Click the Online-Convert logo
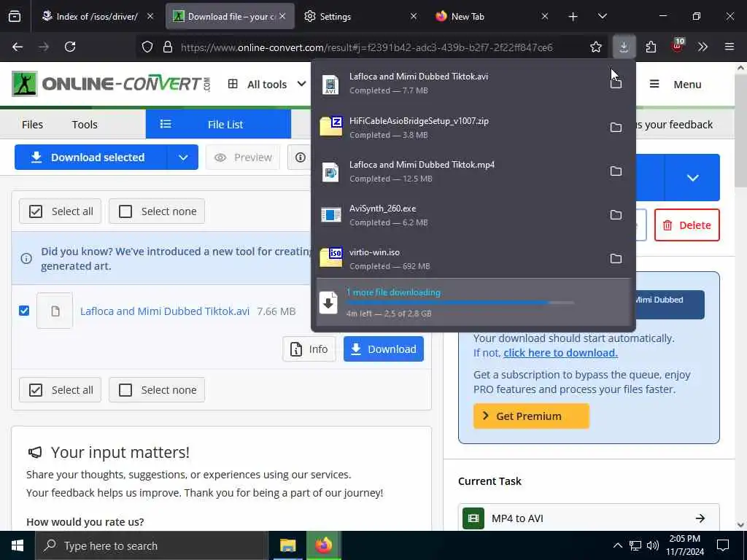 (111, 84)
